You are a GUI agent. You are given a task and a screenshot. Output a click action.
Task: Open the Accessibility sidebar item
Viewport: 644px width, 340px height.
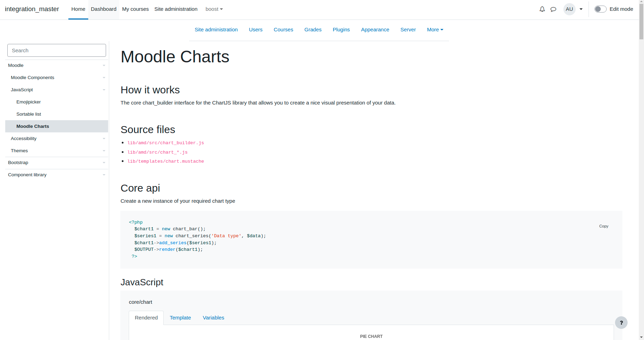pos(24,139)
